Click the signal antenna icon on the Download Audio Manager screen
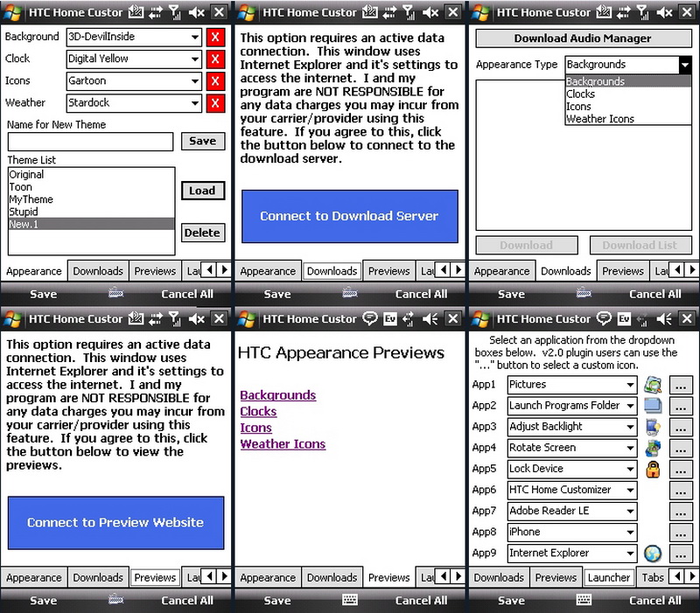 (x=643, y=12)
